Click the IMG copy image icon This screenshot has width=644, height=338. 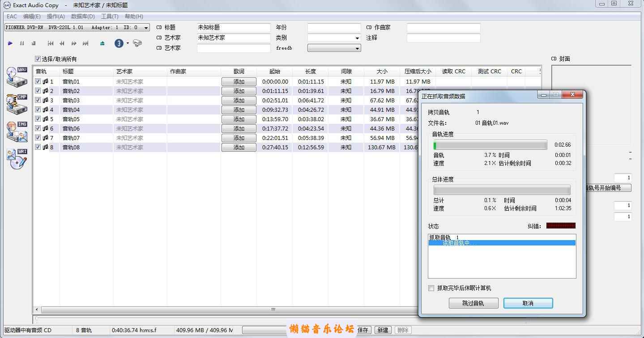[x=17, y=131]
